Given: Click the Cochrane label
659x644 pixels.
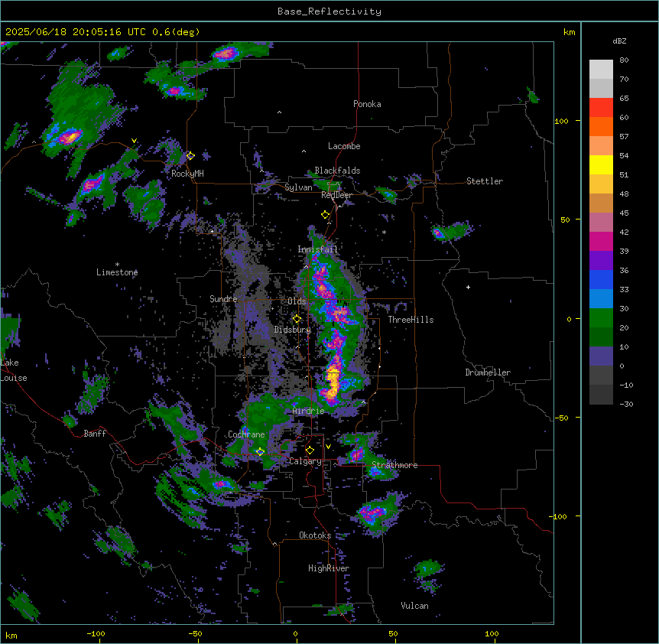Looking at the screenshot, I should pyautogui.click(x=246, y=434).
